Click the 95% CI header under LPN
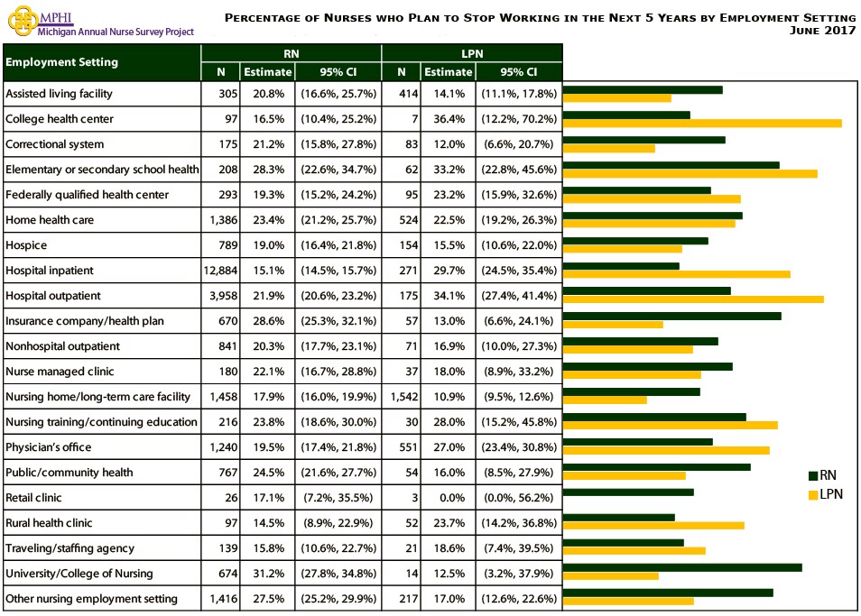Screen dimensions: 861x616 click(x=519, y=72)
